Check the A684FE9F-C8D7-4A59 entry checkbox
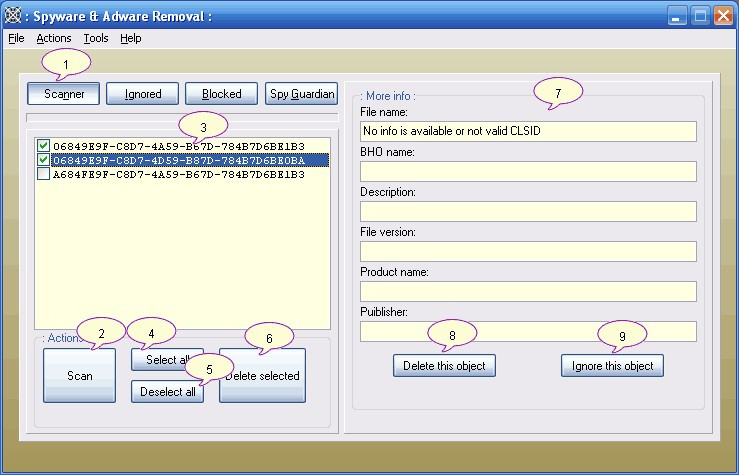This screenshot has width=739, height=475. pos(43,174)
